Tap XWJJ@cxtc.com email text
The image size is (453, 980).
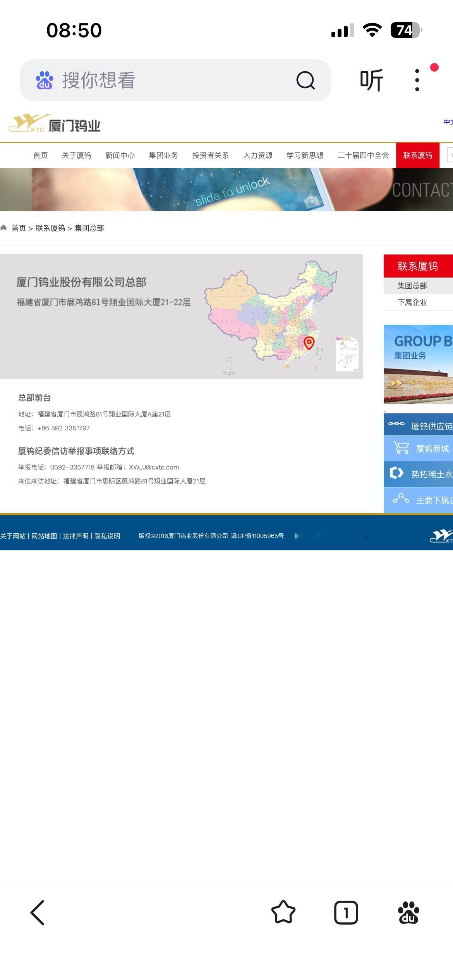(154, 467)
